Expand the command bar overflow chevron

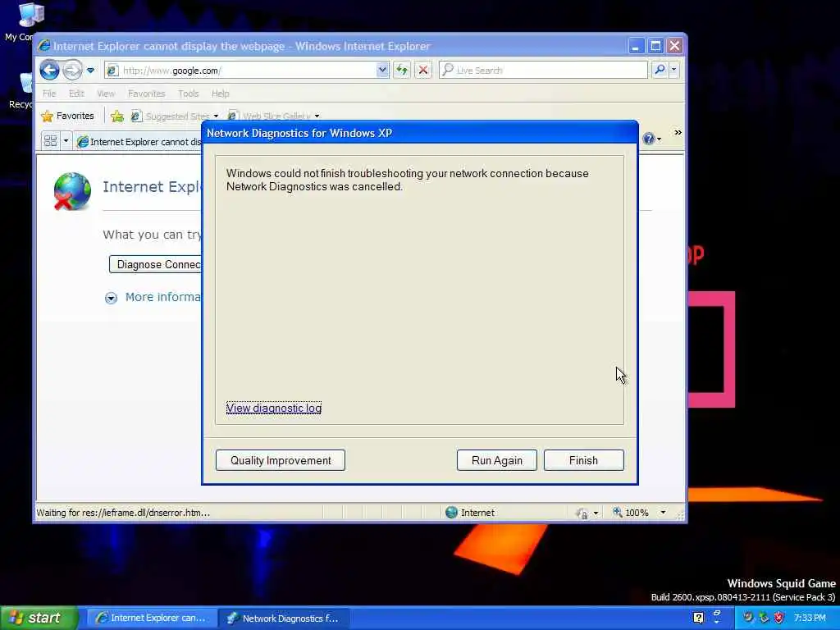(678, 132)
